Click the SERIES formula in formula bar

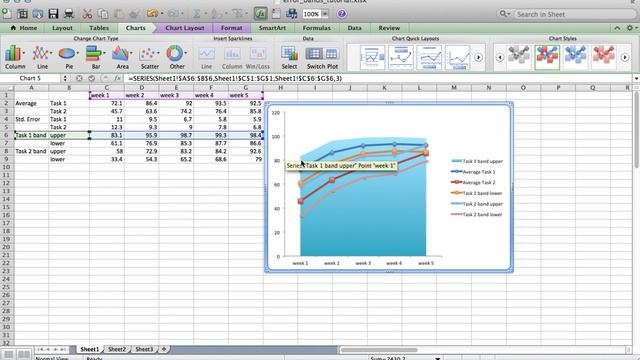click(235, 78)
